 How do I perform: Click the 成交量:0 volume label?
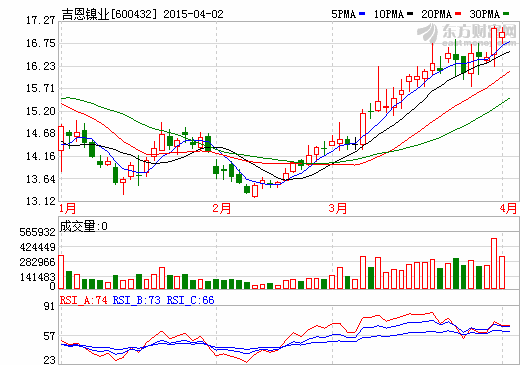84,226
